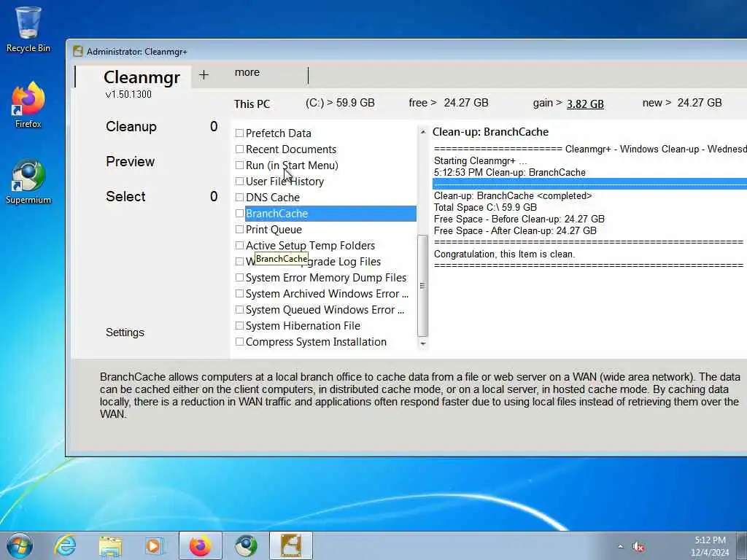Click the 'Congratulation, this Item is clean.' line
The height and width of the screenshot is (560, 747).
[504, 254]
